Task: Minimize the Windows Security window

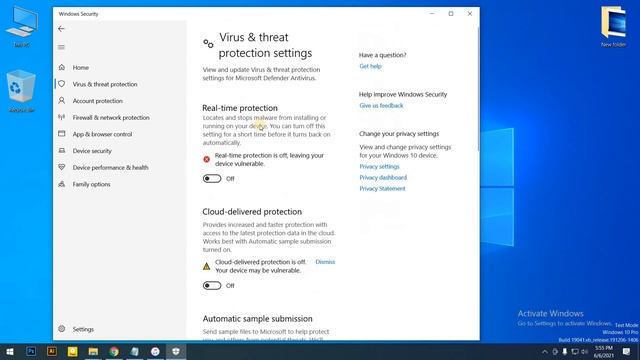Action: coord(432,14)
